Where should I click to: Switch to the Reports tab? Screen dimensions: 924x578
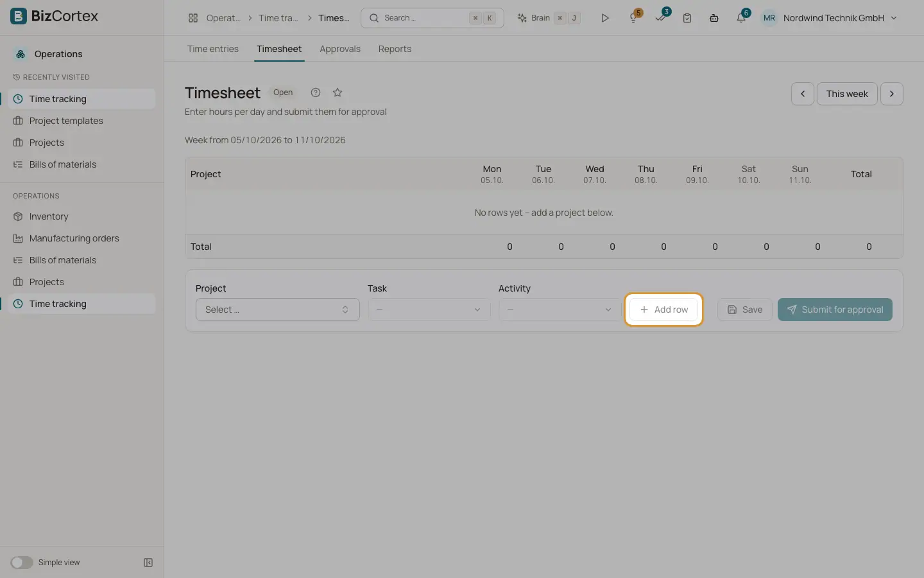click(x=395, y=49)
